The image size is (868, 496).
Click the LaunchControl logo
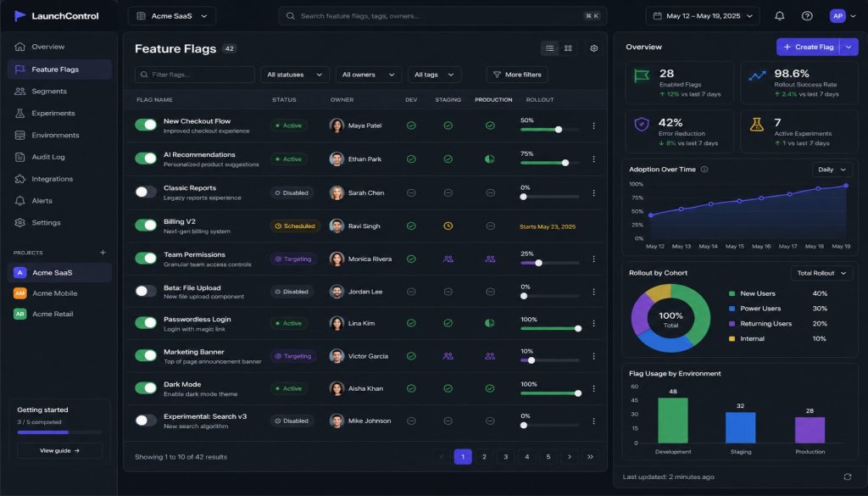[x=56, y=16]
